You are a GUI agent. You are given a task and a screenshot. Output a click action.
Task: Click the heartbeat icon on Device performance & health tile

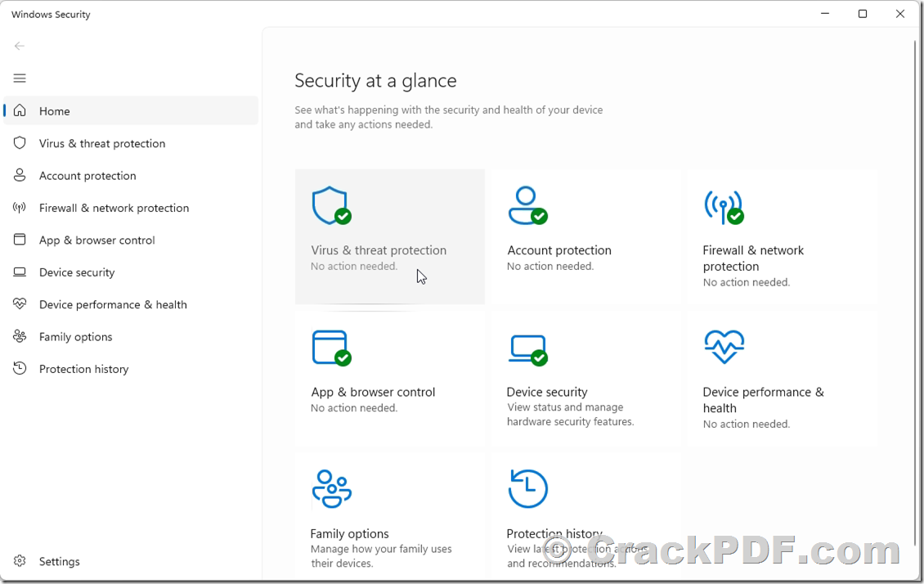(724, 347)
